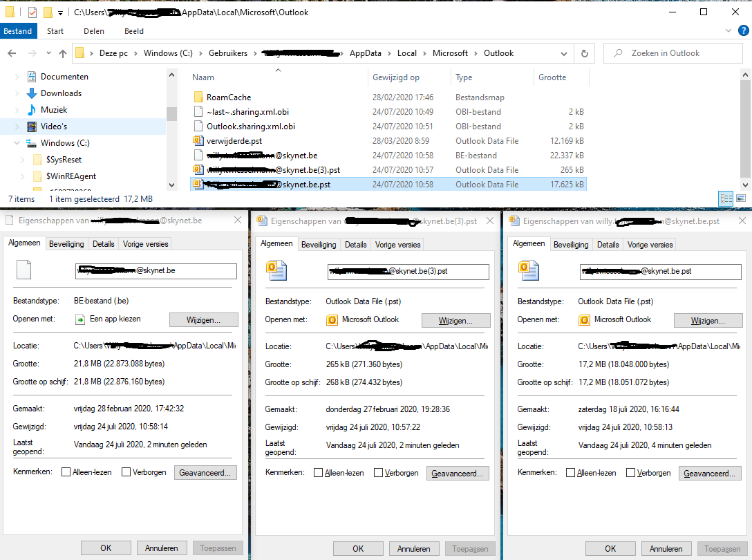Screen dimensions: 752x560
Task: Switch to large icons view button
Action: pos(741,198)
